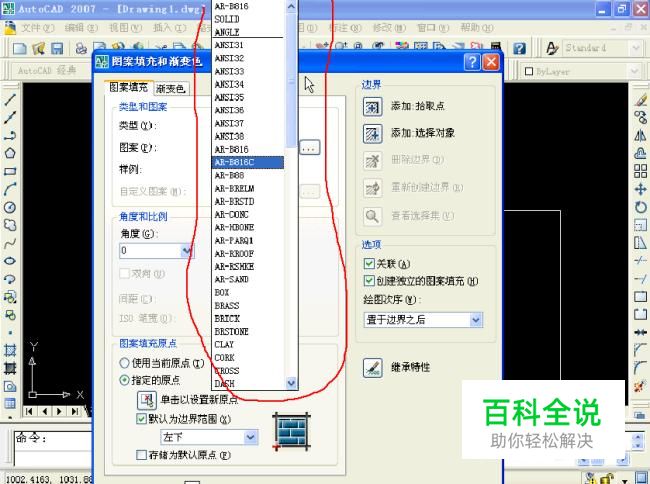This screenshot has width=650, height=484.
Task: Select the Hatch tool in draw toolbar
Action: (10, 351)
